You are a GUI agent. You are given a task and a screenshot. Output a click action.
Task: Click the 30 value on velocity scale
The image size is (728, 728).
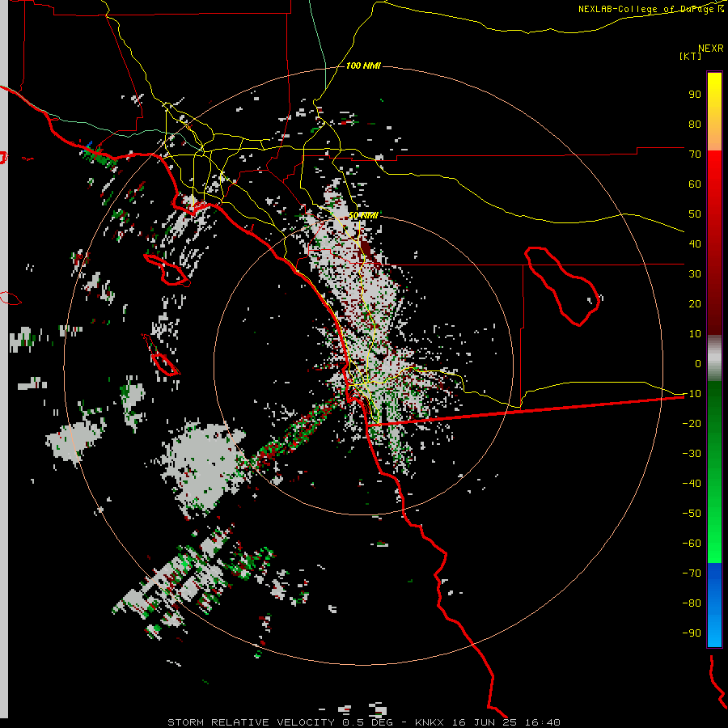tap(695, 274)
